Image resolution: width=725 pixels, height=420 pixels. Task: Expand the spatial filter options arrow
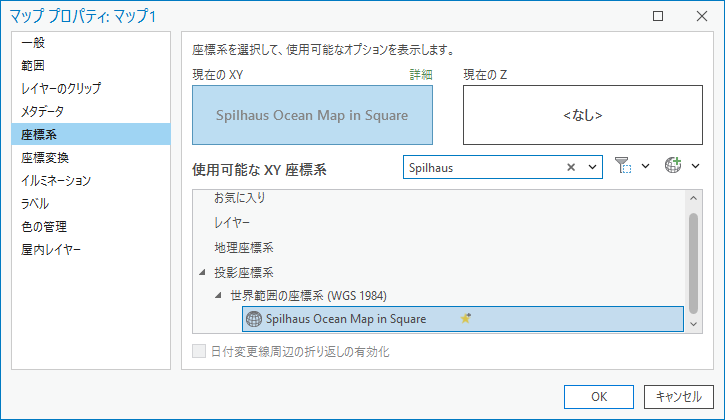[645, 166]
